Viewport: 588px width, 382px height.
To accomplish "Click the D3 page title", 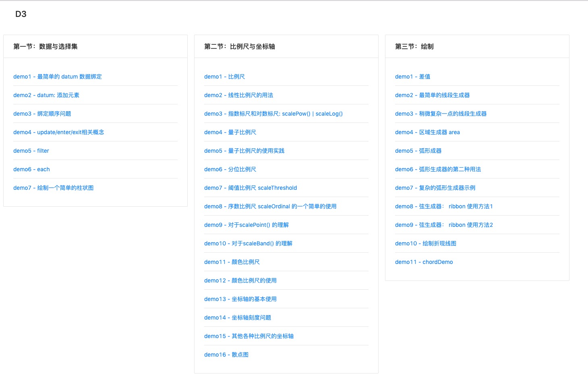I will [21, 14].
